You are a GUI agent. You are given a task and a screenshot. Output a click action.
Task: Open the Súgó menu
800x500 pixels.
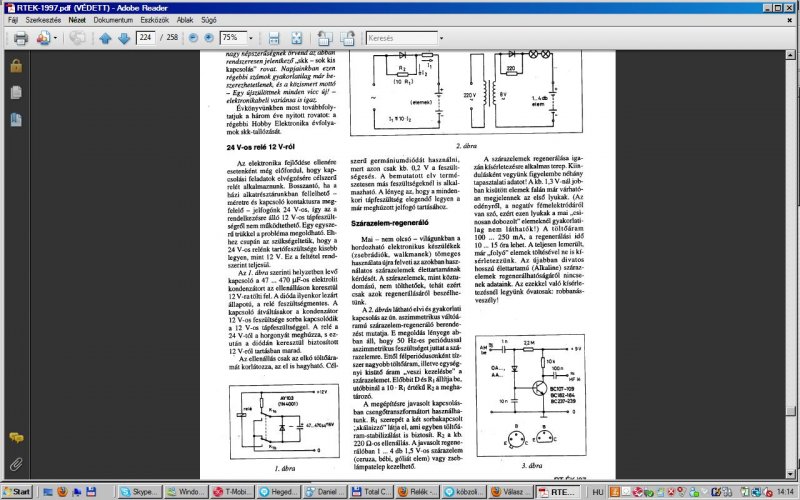click(x=209, y=20)
